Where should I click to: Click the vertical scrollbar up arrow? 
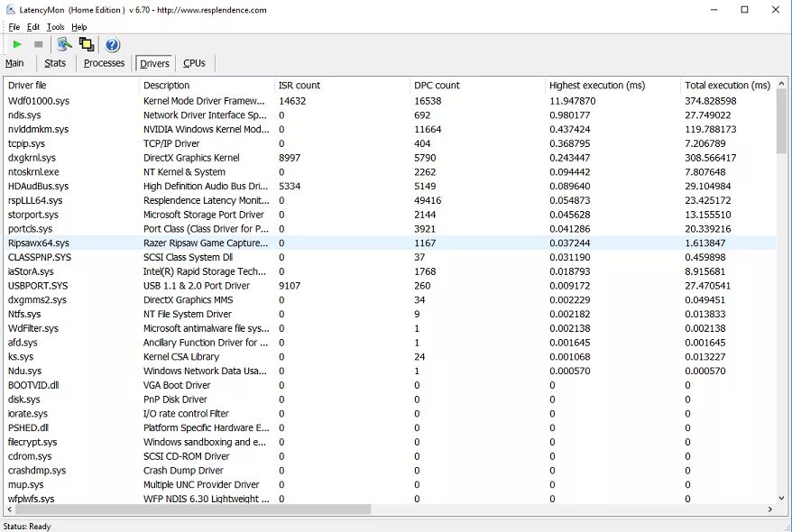(x=781, y=83)
